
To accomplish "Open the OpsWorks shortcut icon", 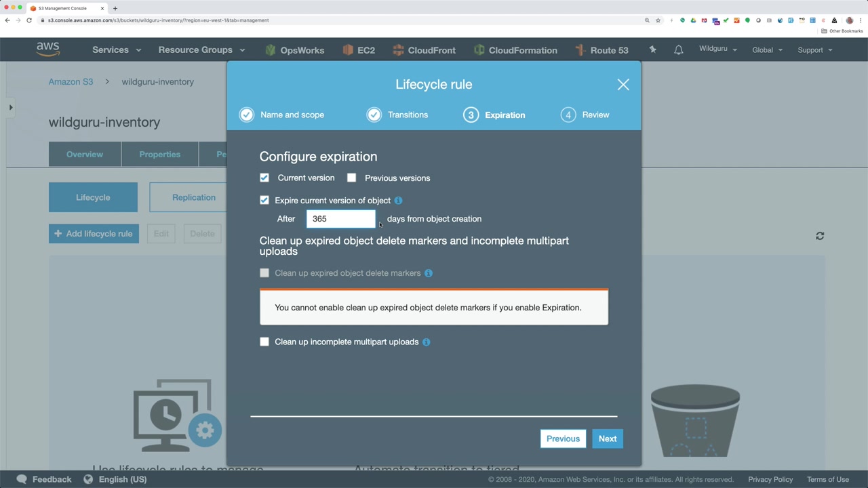I will coord(271,50).
